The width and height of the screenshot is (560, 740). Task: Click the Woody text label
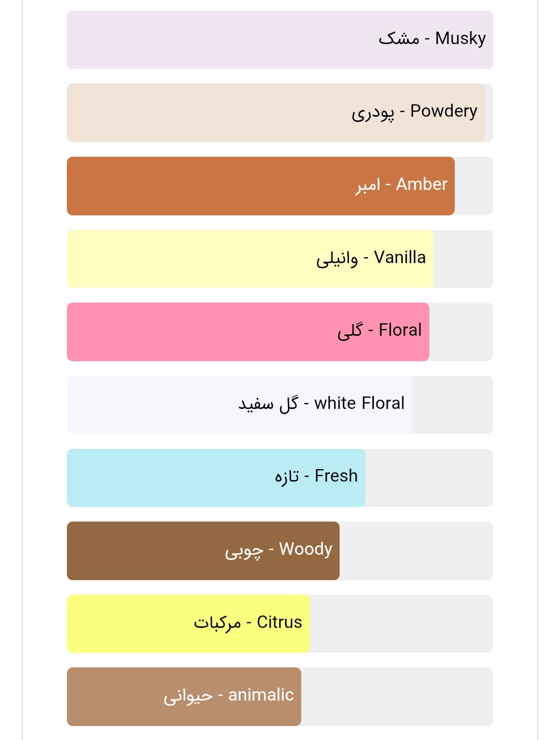click(x=278, y=550)
